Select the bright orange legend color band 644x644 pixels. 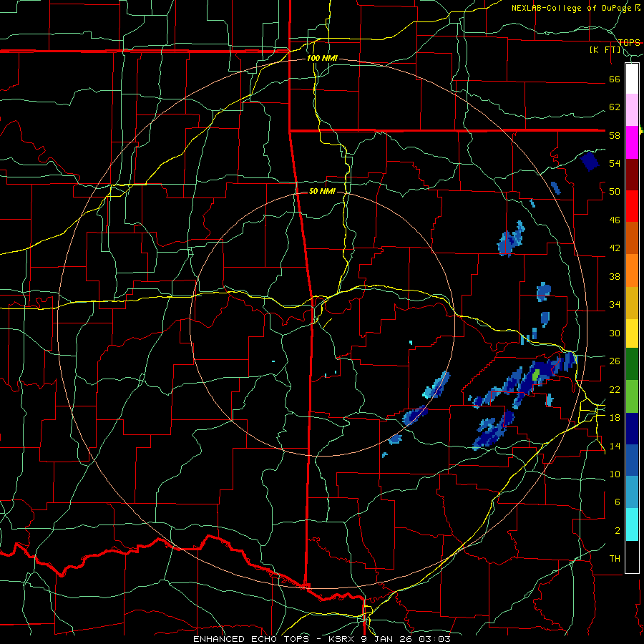(x=632, y=270)
